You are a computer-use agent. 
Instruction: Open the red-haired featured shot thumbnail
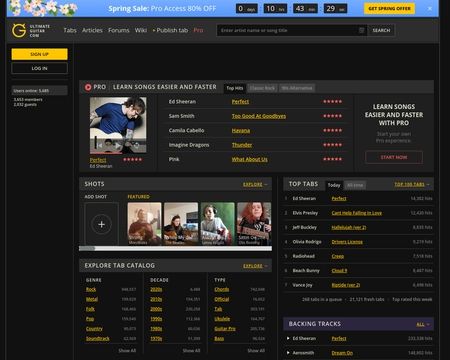coord(254,224)
